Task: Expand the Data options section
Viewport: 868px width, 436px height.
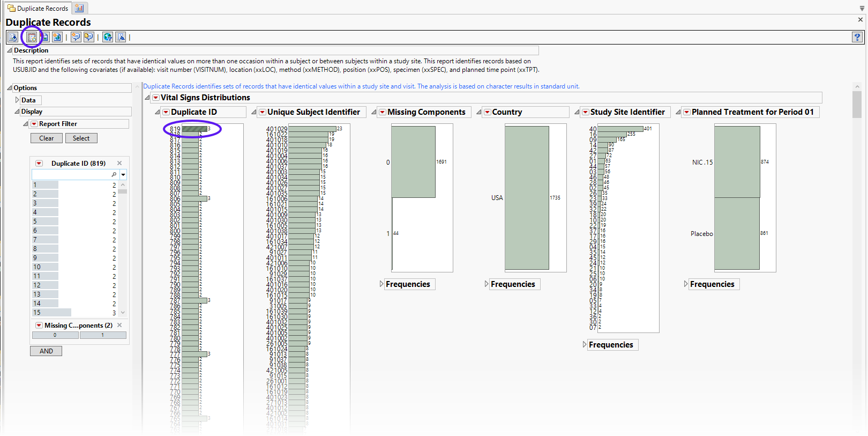Action: 17,100
